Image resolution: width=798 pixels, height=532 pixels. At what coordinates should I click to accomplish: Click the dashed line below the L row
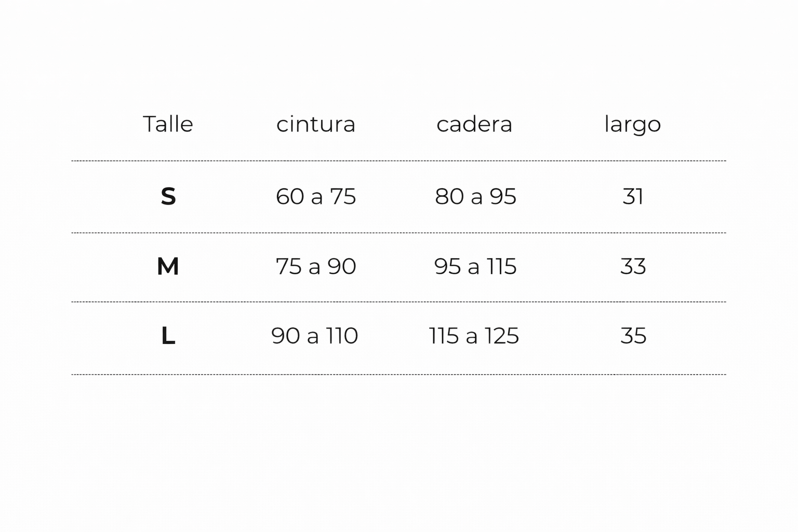[x=398, y=374]
